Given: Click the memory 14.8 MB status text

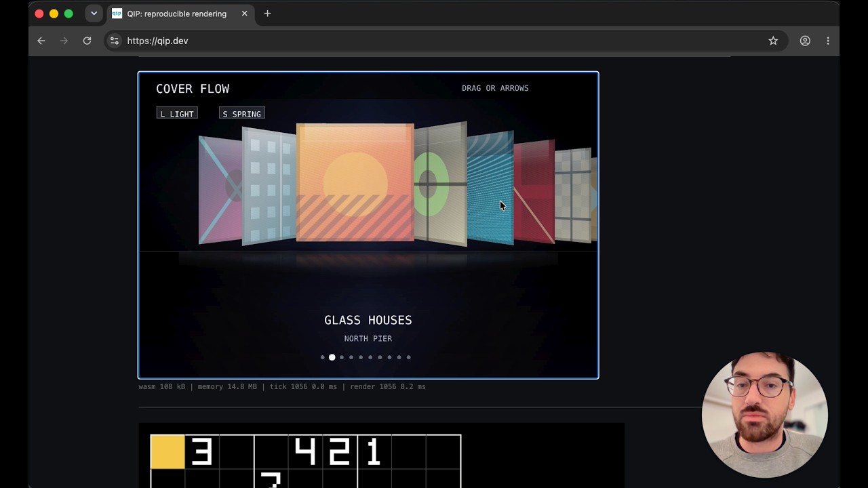Looking at the screenshot, I should (x=227, y=386).
